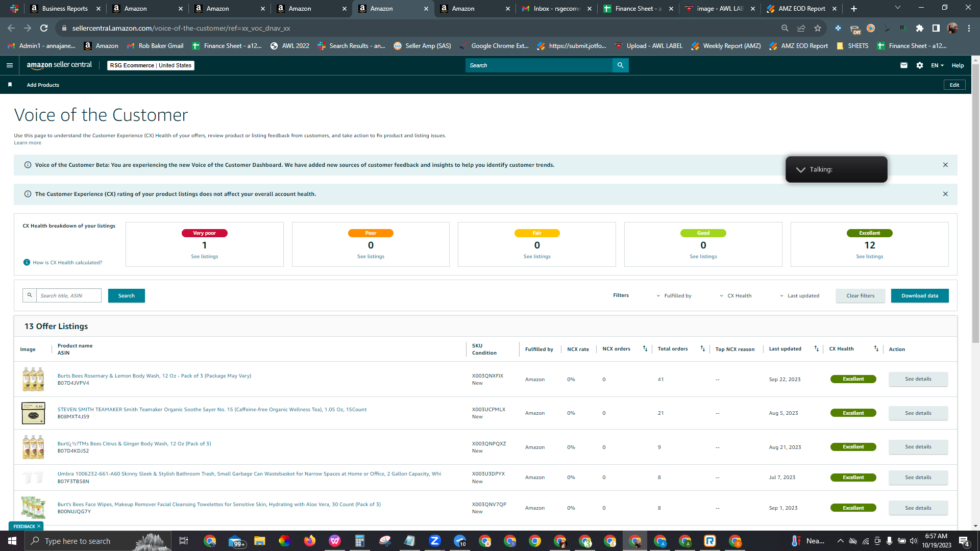This screenshot has height=551, width=980.
Task: Open See details for Umbra Skinny trash can
Action: click(918, 478)
